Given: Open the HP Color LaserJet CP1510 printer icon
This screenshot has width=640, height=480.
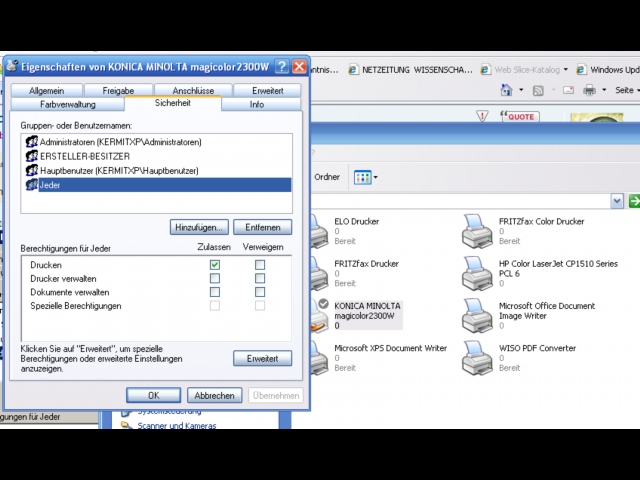Looking at the screenshot, I should pos(477,273).
